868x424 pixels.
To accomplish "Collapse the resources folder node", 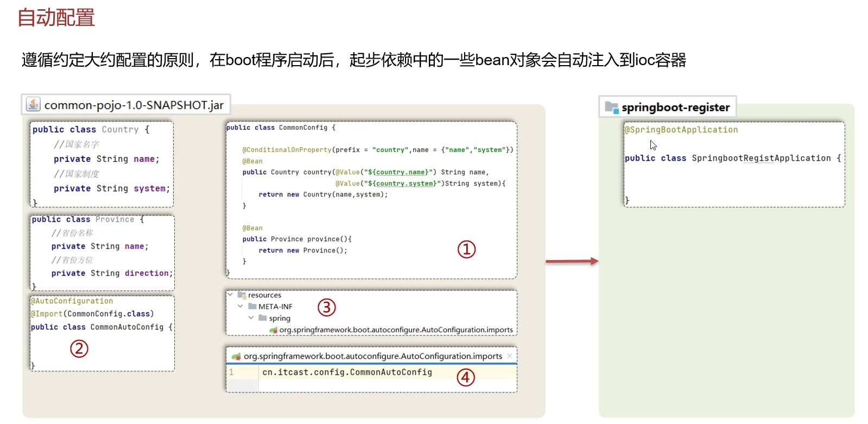I will (230, 295).
